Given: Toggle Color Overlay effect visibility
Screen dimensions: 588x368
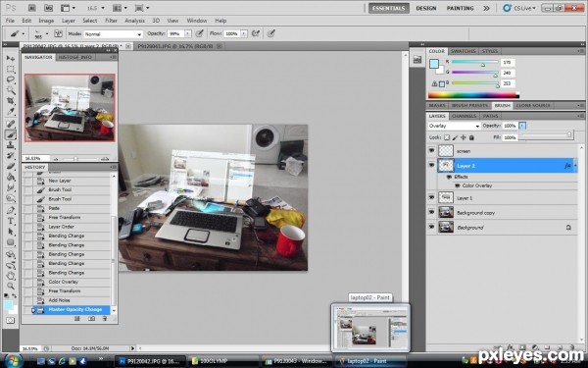Looking at the screenshot, I should tap(457, 185).
